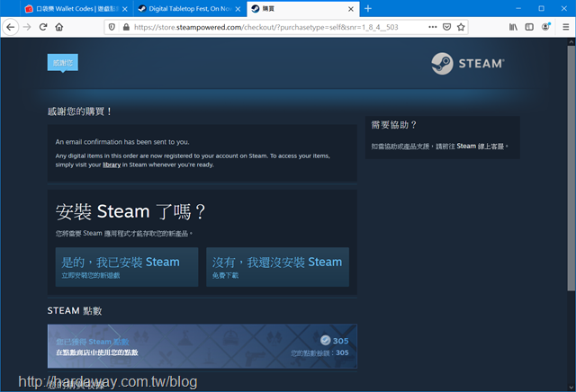
Task: Click the browser forward arrow
Action: 27,27
